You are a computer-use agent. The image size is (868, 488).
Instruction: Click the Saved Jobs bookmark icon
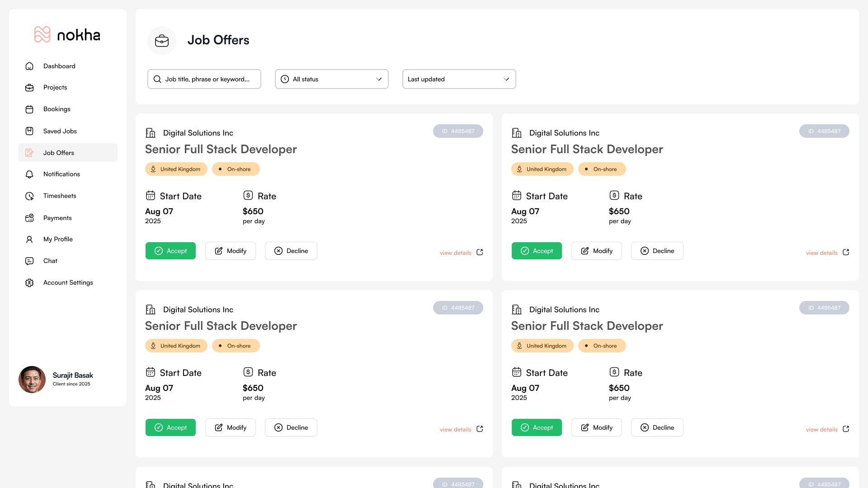point(29,131)
